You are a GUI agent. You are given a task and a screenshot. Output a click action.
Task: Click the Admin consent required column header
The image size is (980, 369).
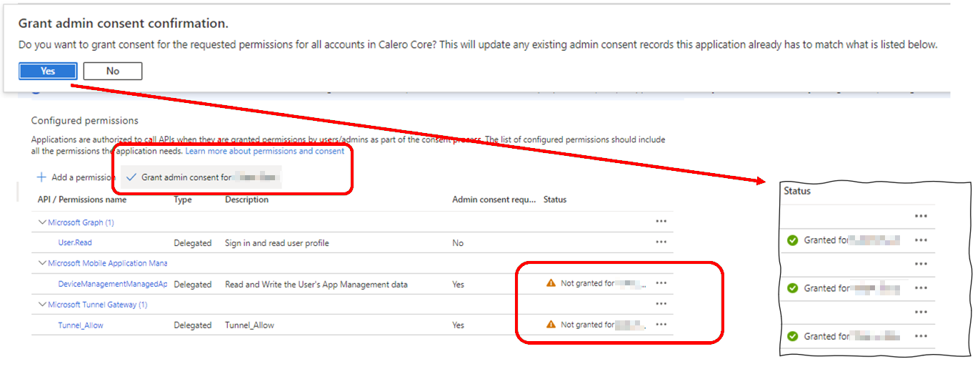(x=494, y=200)
